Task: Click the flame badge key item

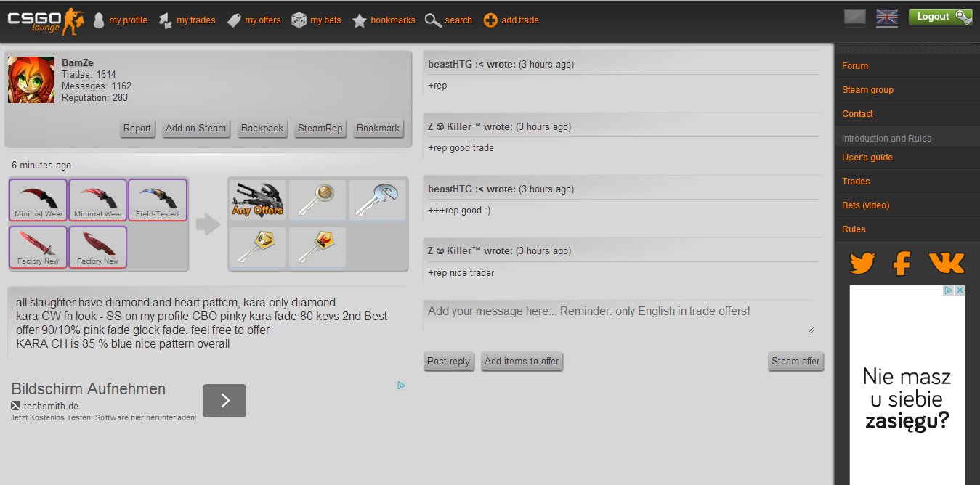Action: click(317, 247)
